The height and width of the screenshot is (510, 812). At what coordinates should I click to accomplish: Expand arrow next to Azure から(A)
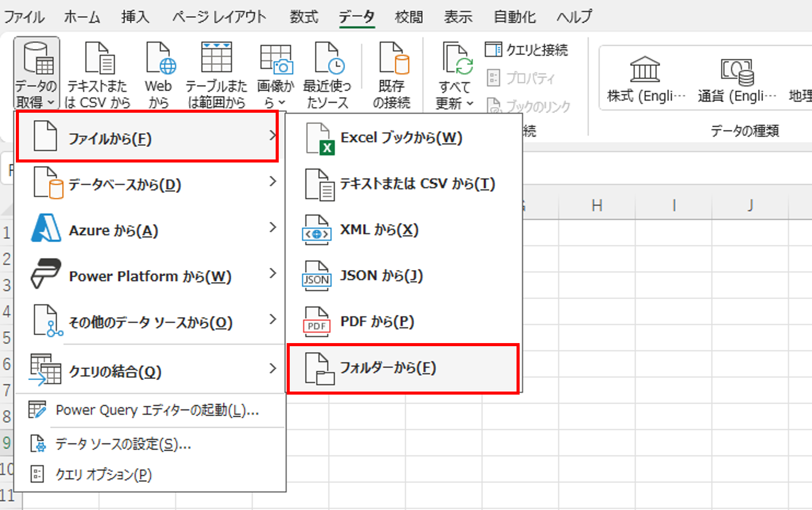(273, 227)
